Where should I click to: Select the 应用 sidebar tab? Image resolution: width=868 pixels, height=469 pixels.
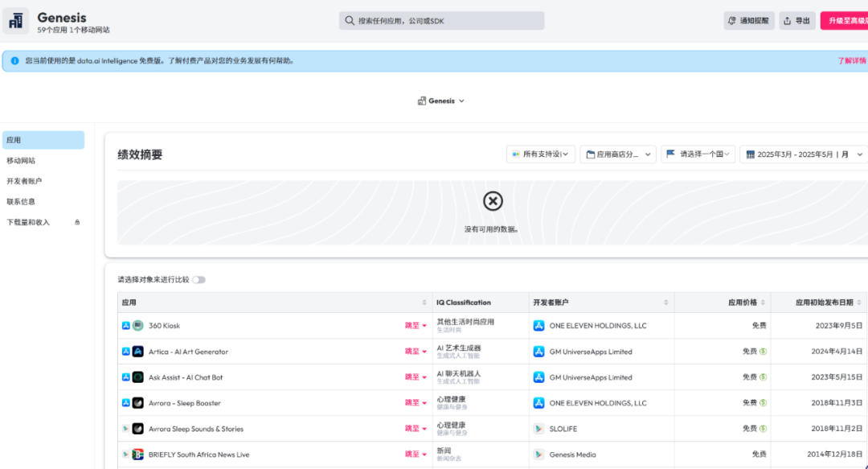[x=43, y=140]
